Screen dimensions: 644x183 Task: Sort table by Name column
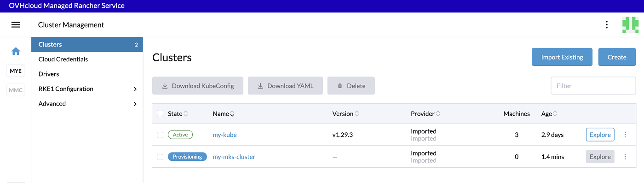(x=224, y=114)
